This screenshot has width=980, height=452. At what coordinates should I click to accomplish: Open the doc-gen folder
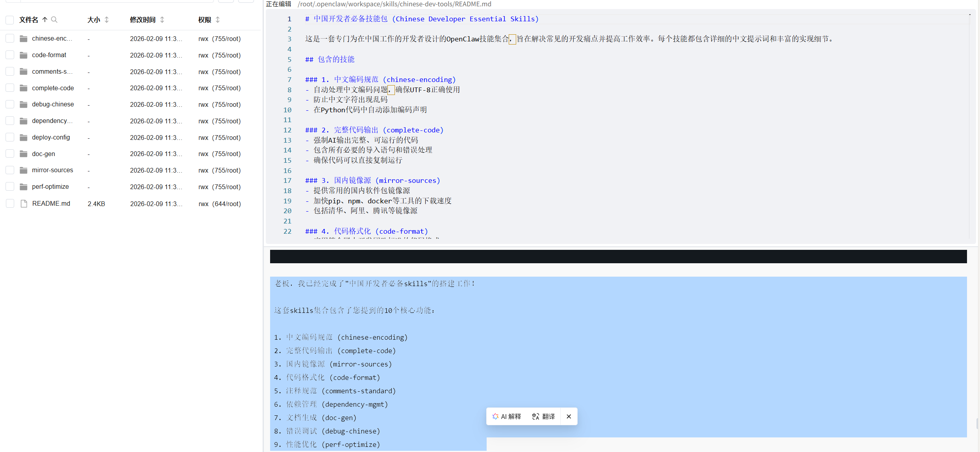point(43,154)
